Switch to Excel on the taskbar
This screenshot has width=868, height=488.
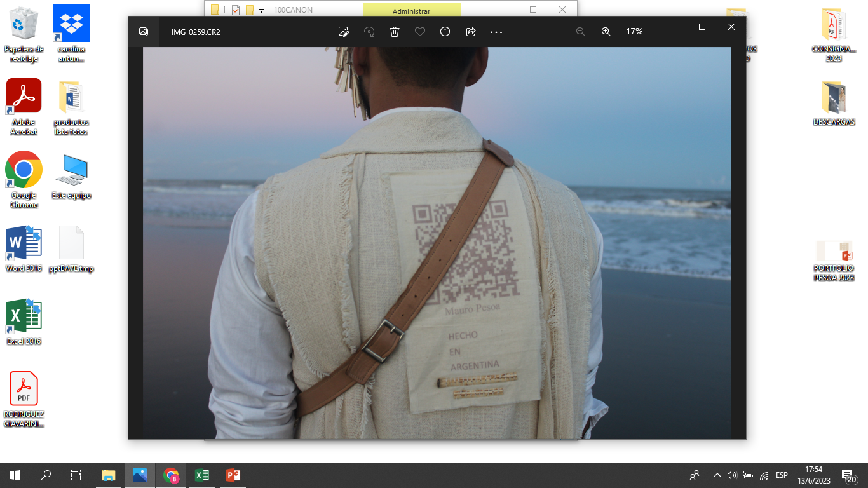tap(201, 475)
